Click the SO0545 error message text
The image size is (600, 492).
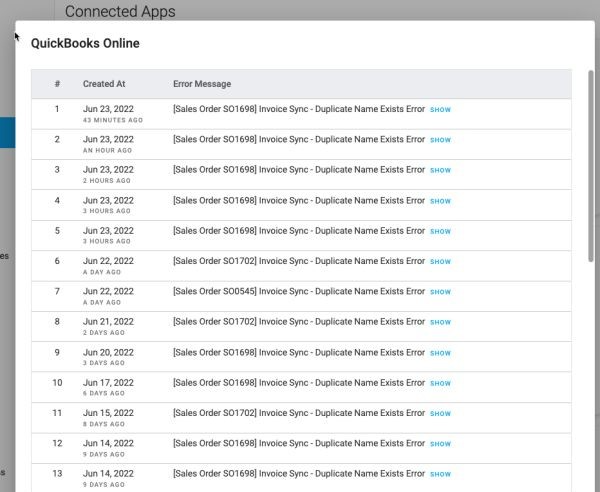tap(299, 291)
